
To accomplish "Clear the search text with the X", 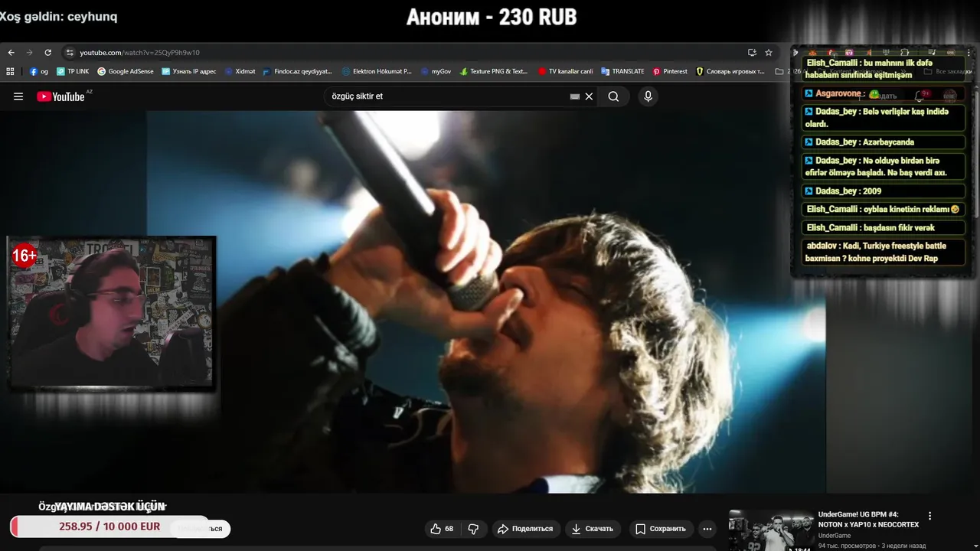I will tap(589, 96).
